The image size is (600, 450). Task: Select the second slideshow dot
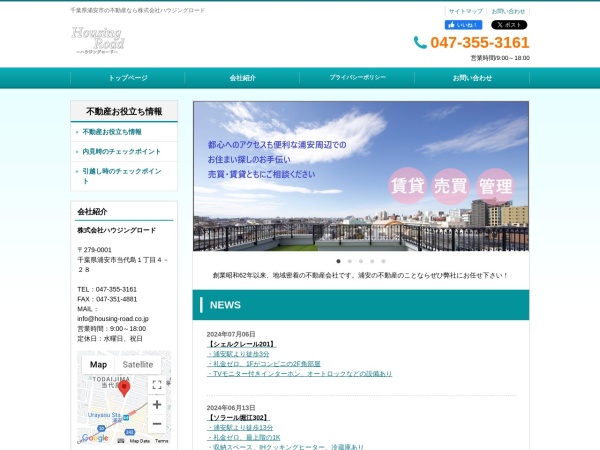pyautogui.click(x=349, y=261)
